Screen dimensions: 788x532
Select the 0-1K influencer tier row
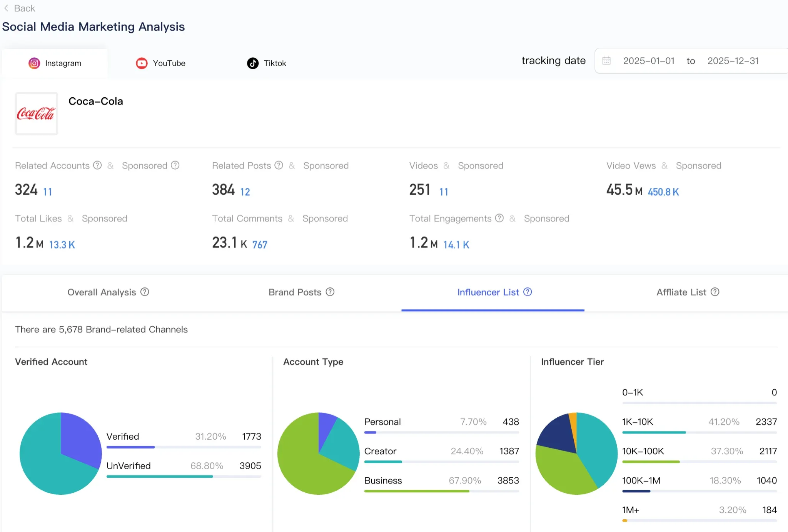700,395
